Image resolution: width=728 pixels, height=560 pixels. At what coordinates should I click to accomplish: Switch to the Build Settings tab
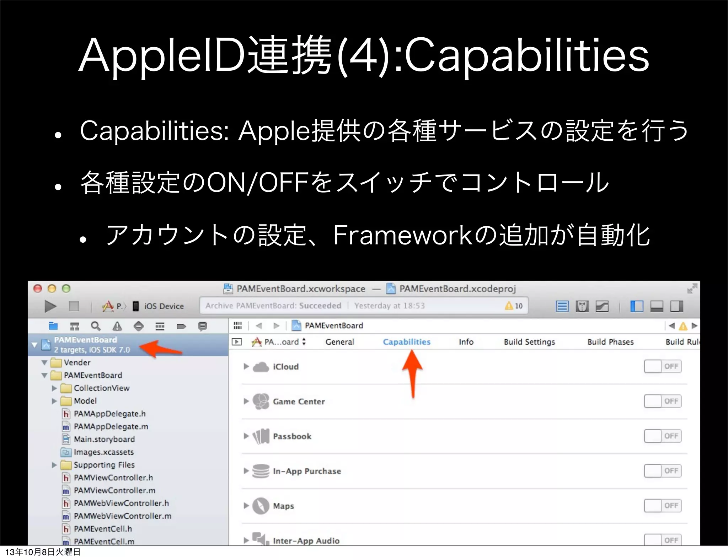[529, 342]
